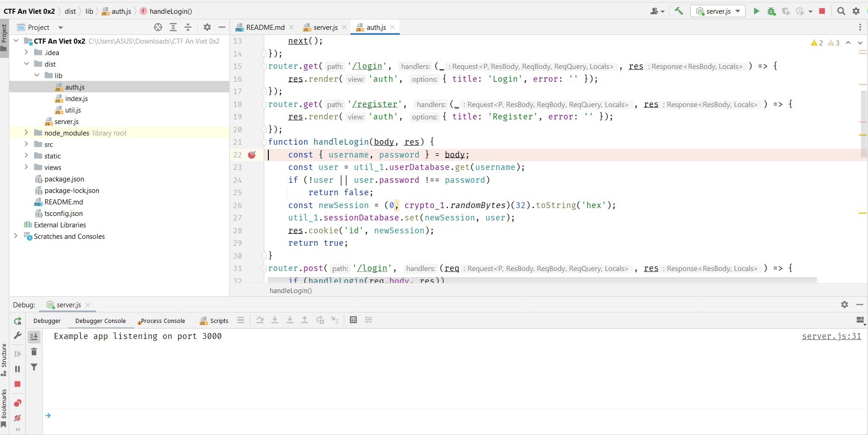Toggle the breakpoint on line 22
Viewport: 868px width, 435px height.
point(252,155)
